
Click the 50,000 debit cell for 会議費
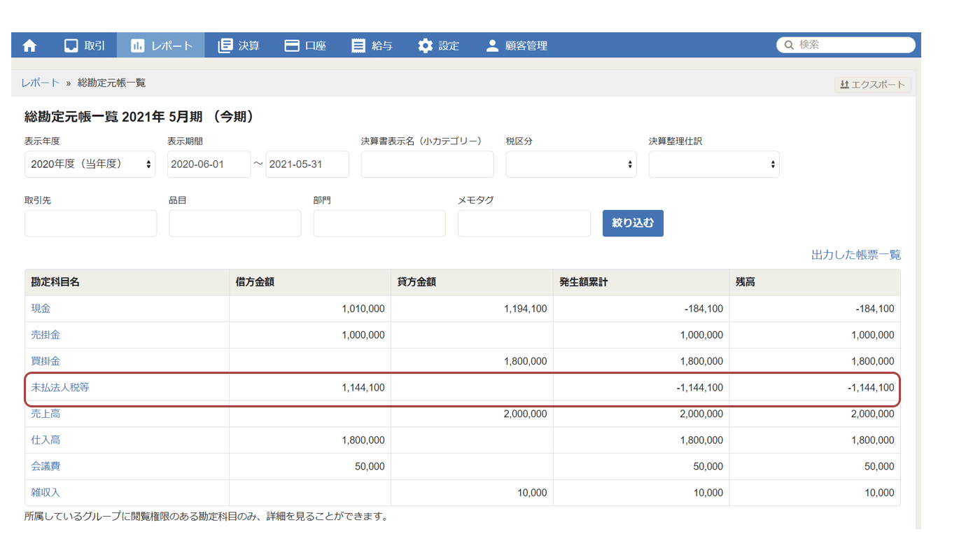pyautogui.click(x=310, y=466)
